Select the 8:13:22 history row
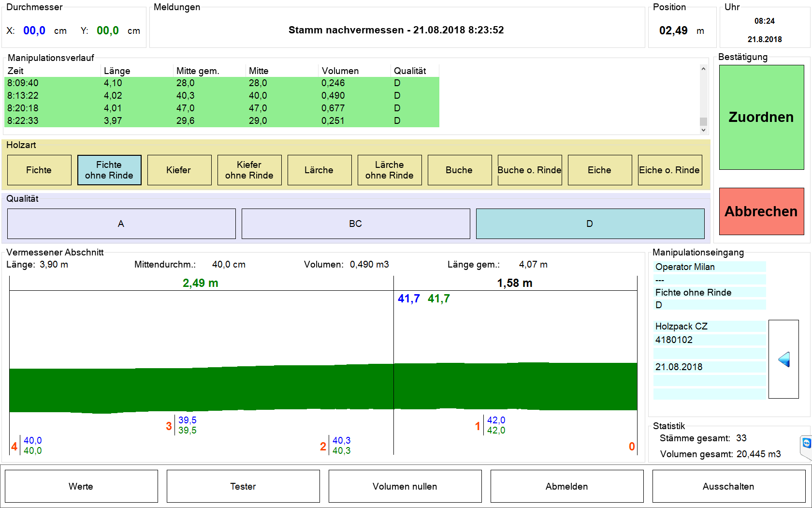The width and height of the screenshot is (812, 508). (x=222, y=96)
